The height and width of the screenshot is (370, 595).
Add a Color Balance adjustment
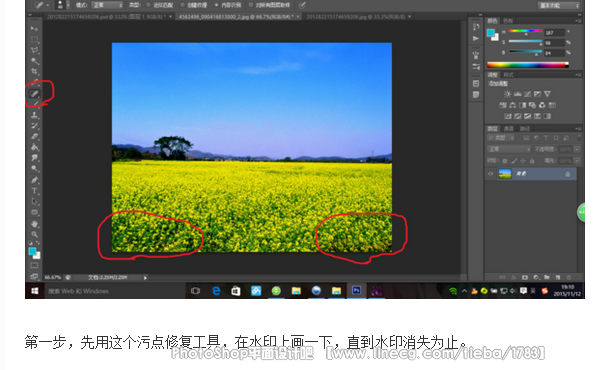(513, 105)
